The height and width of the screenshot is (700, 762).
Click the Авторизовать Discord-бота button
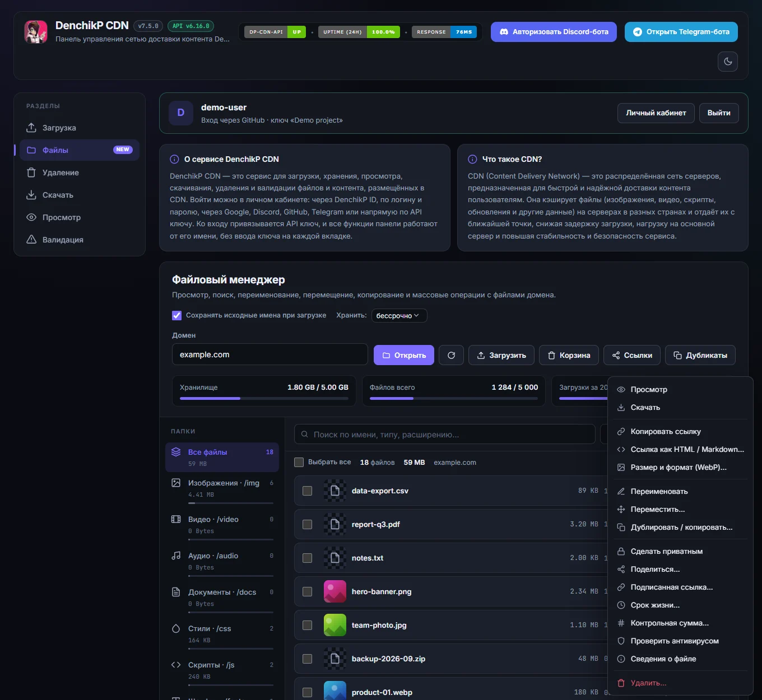pos(554,32)
